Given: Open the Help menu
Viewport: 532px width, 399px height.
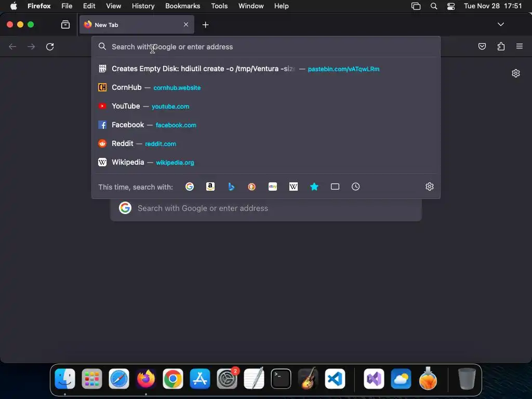Looking at the screenshot, I should click(x=281, y=6).
